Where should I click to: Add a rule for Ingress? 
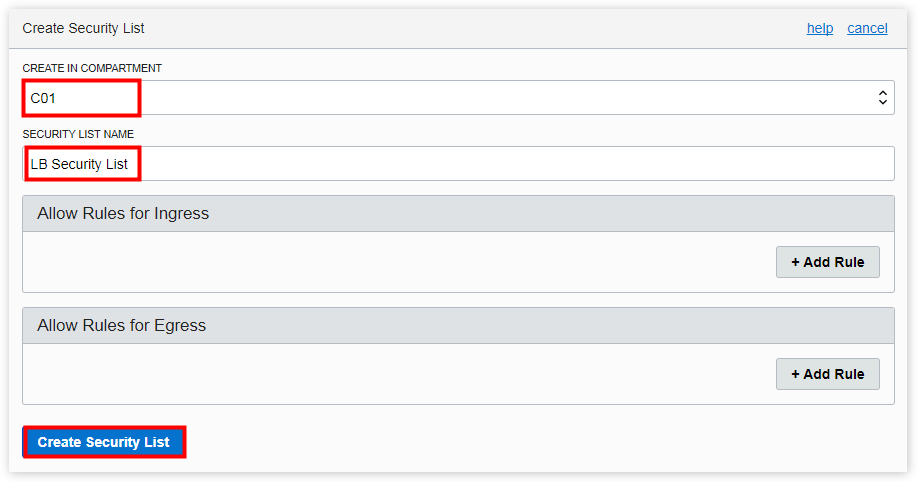click(827, 262)
